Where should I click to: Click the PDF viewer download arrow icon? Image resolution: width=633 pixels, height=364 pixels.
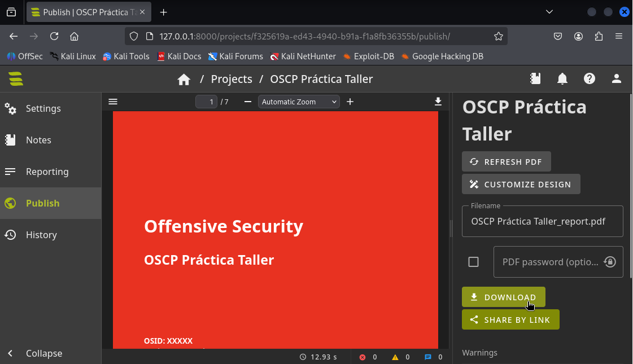pyautogui.click(x=438, y=101)
